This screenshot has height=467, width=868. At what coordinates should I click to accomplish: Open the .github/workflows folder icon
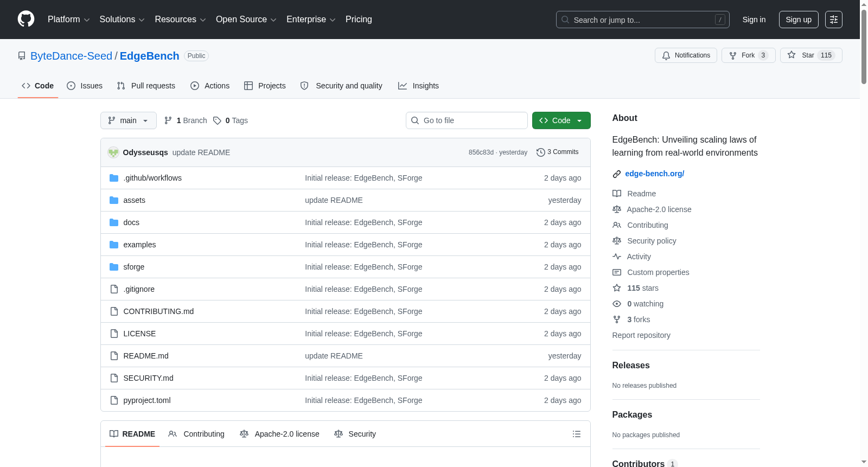[x=114, y=178]
